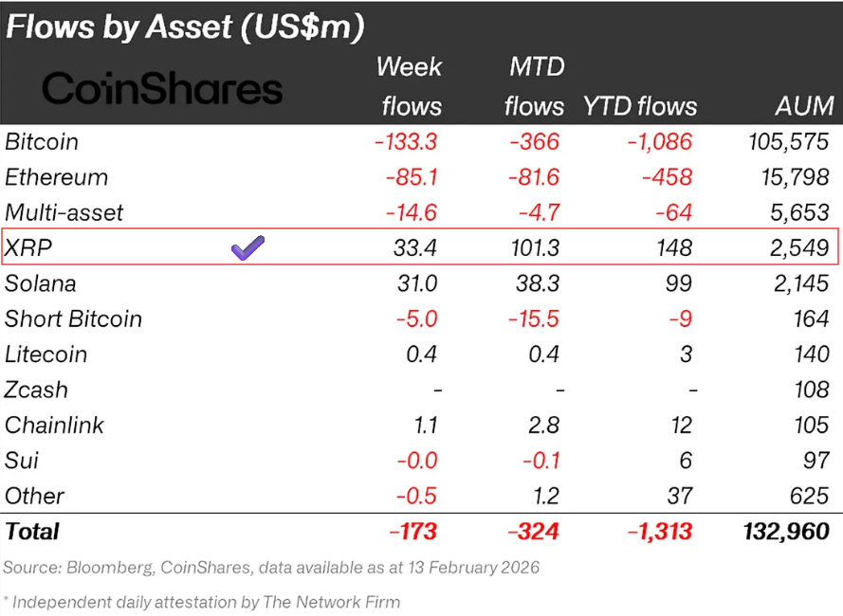Select the Chainlink row label
This screenshot has height=616, width=843.
[x=54, y=425]
